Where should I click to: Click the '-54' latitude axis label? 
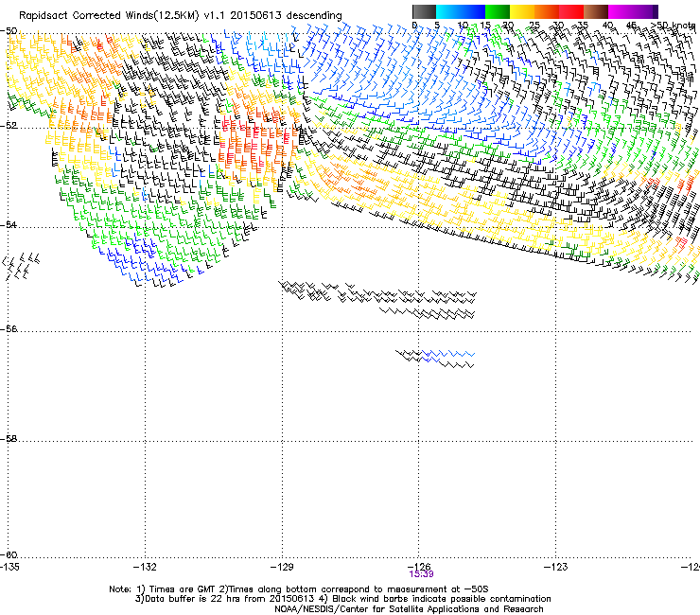pyautogui.click(x=9, y=224)
